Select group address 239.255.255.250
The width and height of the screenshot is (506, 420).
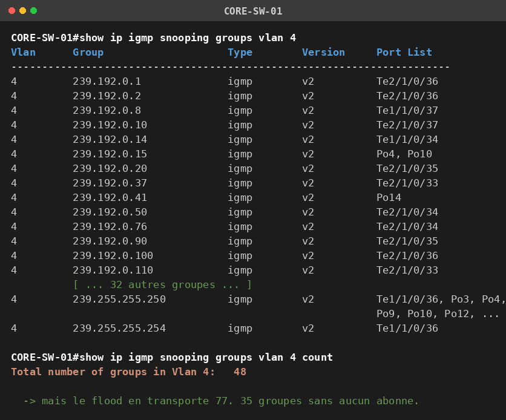119,299
